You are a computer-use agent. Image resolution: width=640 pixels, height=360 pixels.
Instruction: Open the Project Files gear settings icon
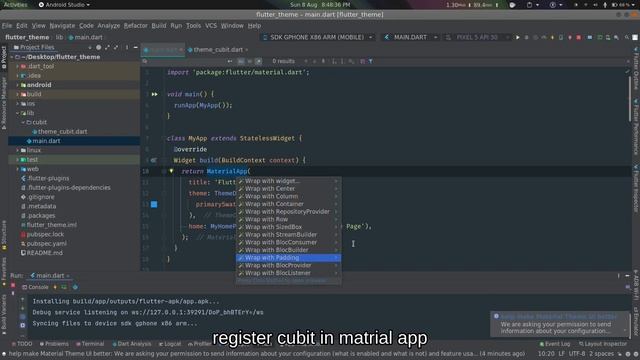click(98, 47)
